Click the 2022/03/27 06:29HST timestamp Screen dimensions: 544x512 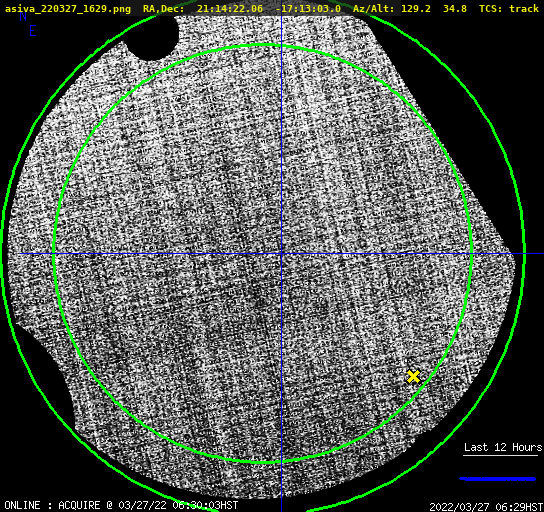(486, 507)
